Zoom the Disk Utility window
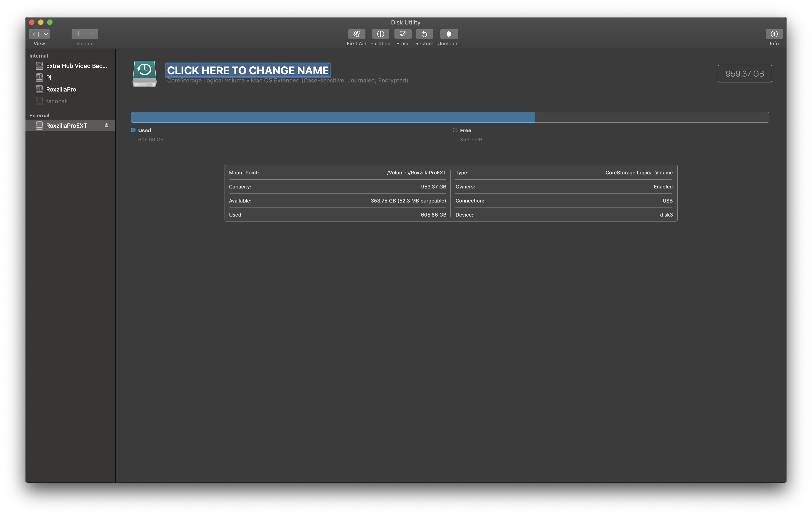812x516 pixels. click(x=50, y=22)
